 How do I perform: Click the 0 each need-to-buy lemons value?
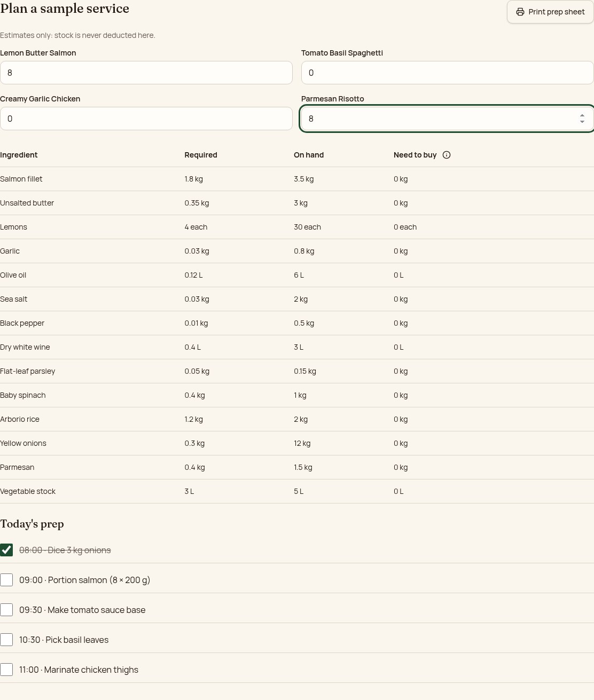click(405, 227)
